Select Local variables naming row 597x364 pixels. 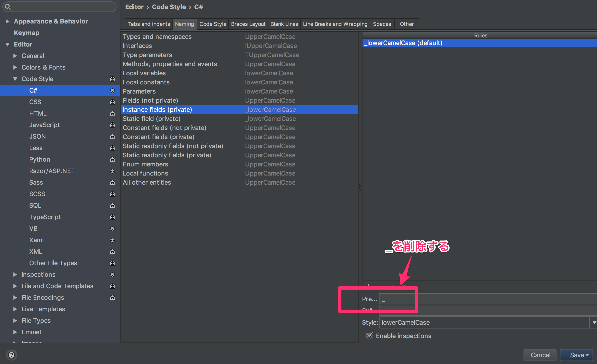tap(239, 73)
